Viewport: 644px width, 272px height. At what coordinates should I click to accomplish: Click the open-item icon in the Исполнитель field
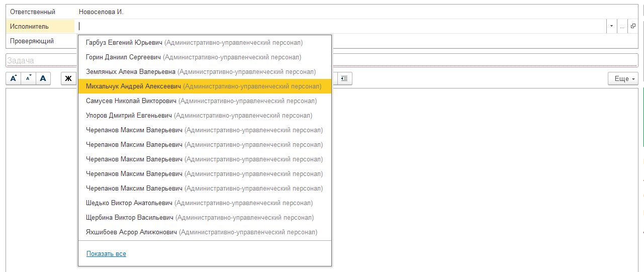tap(633, 26)
